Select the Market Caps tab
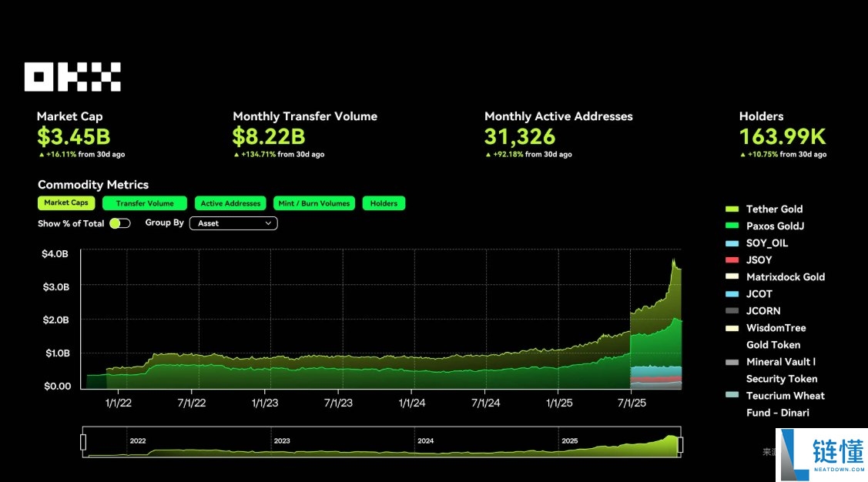 (x=66, y=203)
